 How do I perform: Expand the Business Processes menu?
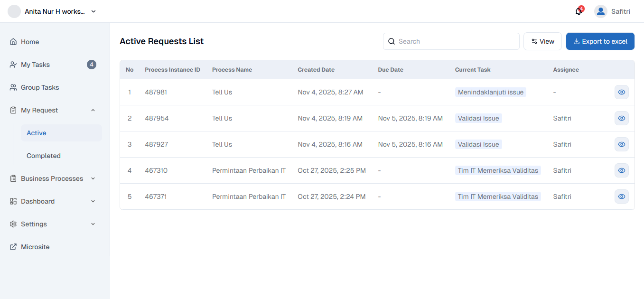tap(93, 178)
